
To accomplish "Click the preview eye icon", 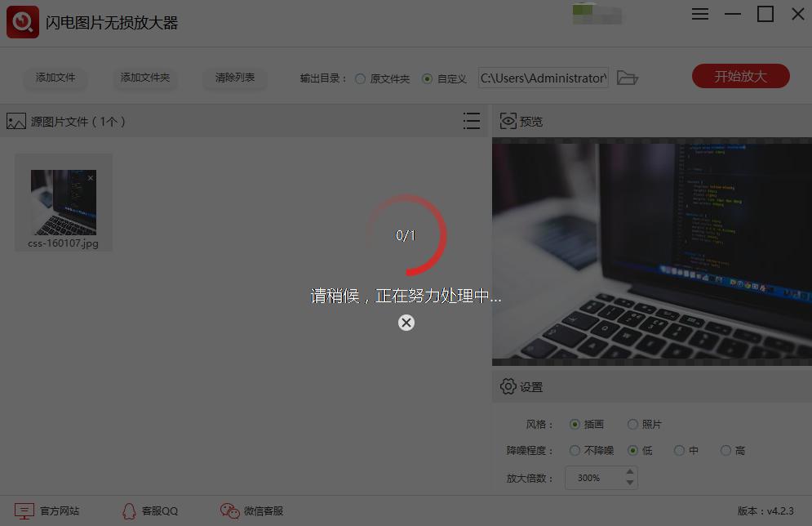I will [508, 121].
